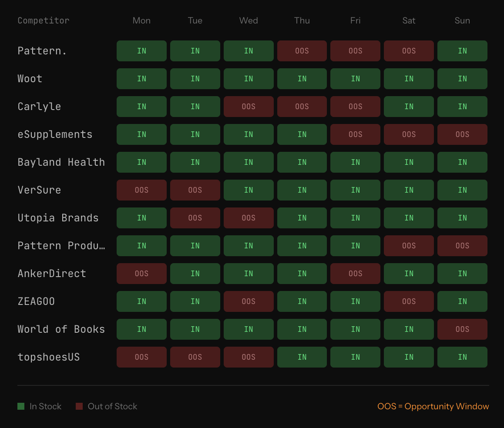This screenshot has width=504, height=428.
Task: Click the ZEAGOO competitor name
Action: 36,301
